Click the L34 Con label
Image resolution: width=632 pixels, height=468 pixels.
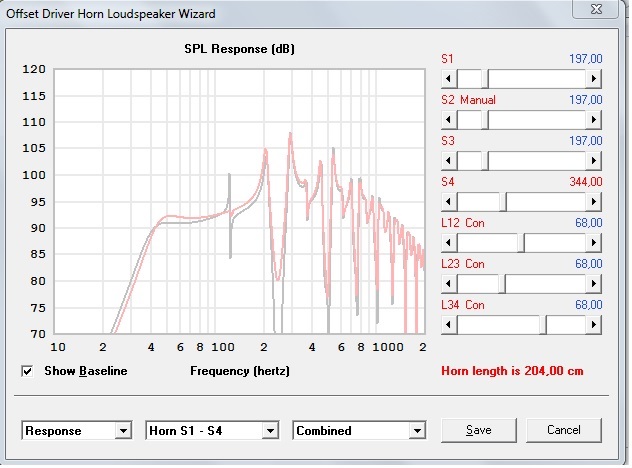[x=463, y=305]
